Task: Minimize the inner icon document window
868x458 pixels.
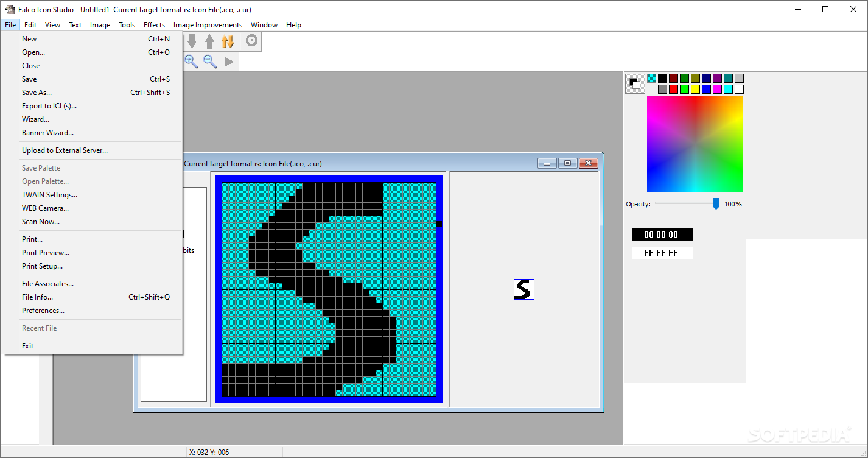Action: 547,163
